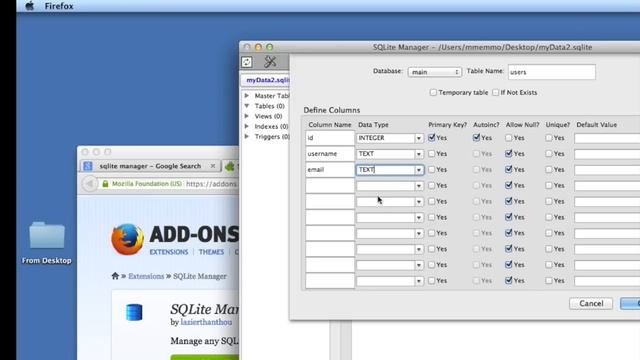Click Default Value field for id column
The width and height of the screenshot is (640, 360).
click(x=607, y=138)
